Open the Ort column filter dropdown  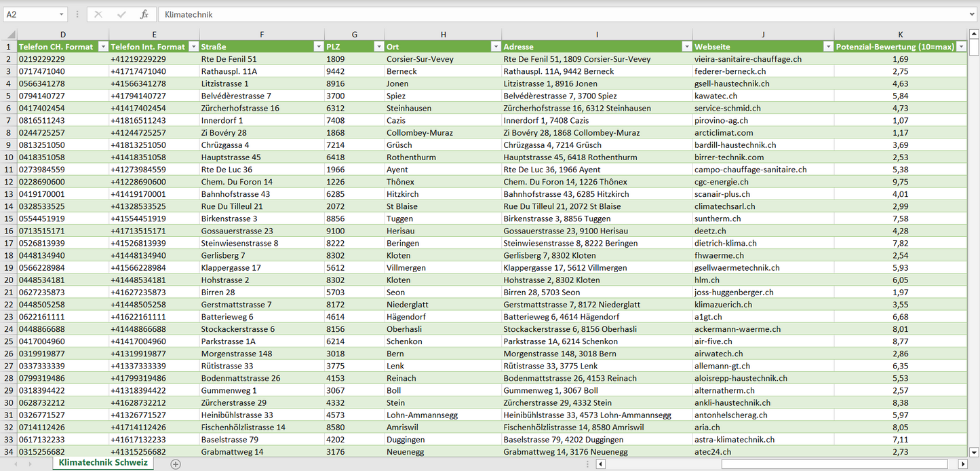point(496,47)
